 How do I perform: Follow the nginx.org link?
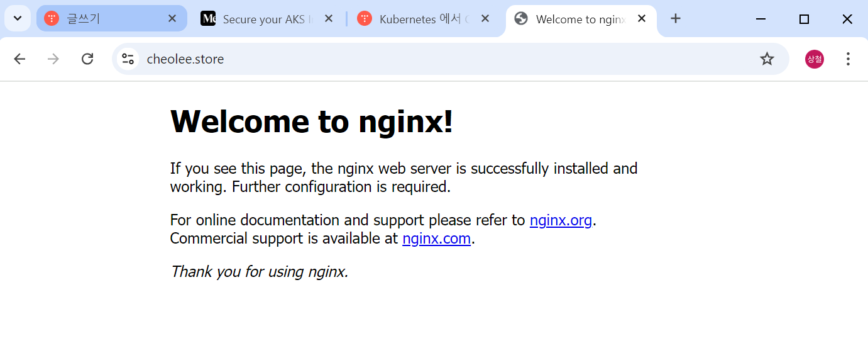(x=561, y=220)
